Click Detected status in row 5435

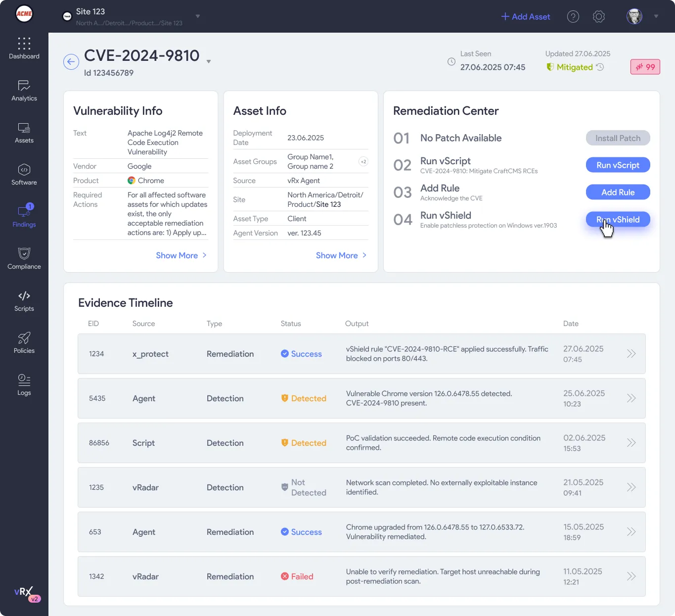[304, 398]
